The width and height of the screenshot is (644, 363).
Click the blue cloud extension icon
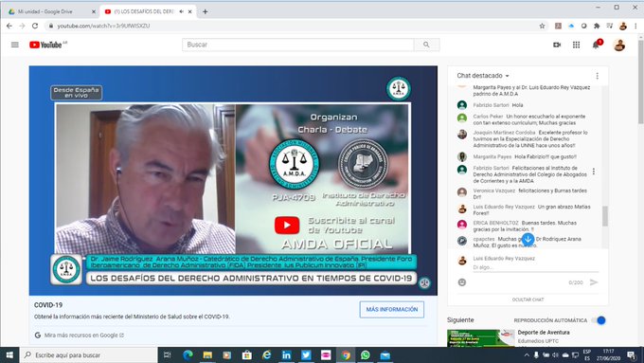coord(571,26)
